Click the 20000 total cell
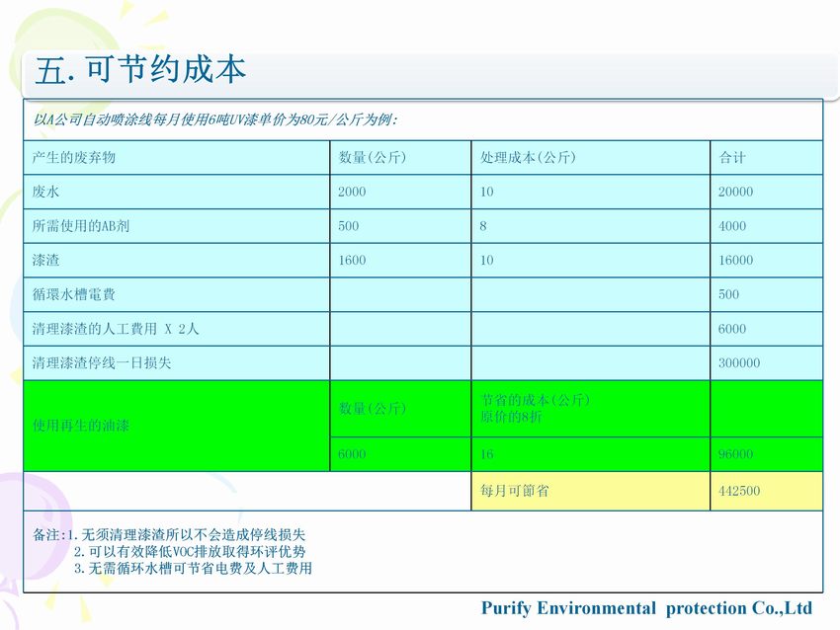Image resolution: width=840 pixels, height=630 pixels. tap(735, 193)
